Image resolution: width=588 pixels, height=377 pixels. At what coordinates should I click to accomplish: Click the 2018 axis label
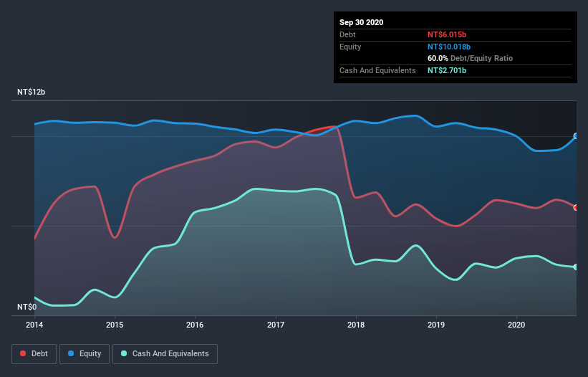point(356,325)
